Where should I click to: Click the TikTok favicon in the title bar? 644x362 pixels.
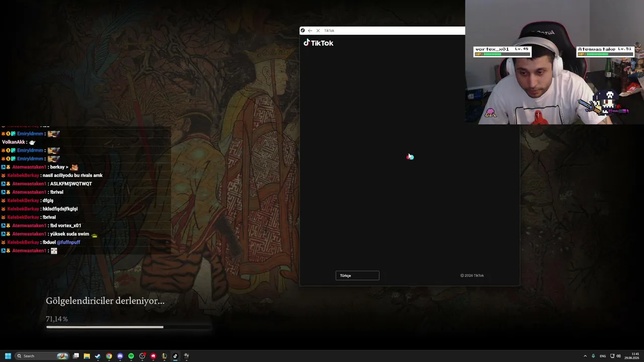point(302,31)
